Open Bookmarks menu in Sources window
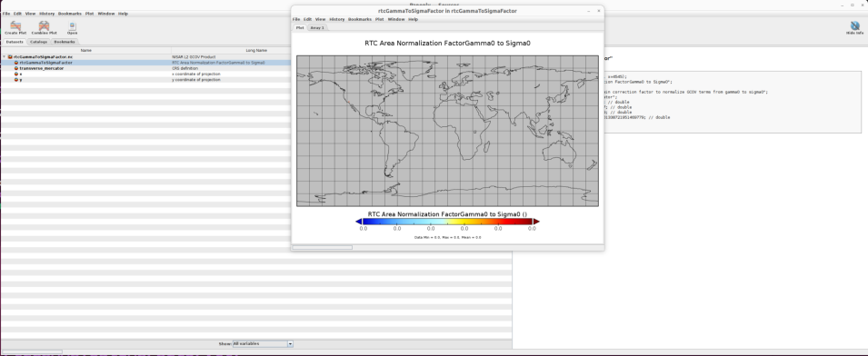 tap(70, 14)
